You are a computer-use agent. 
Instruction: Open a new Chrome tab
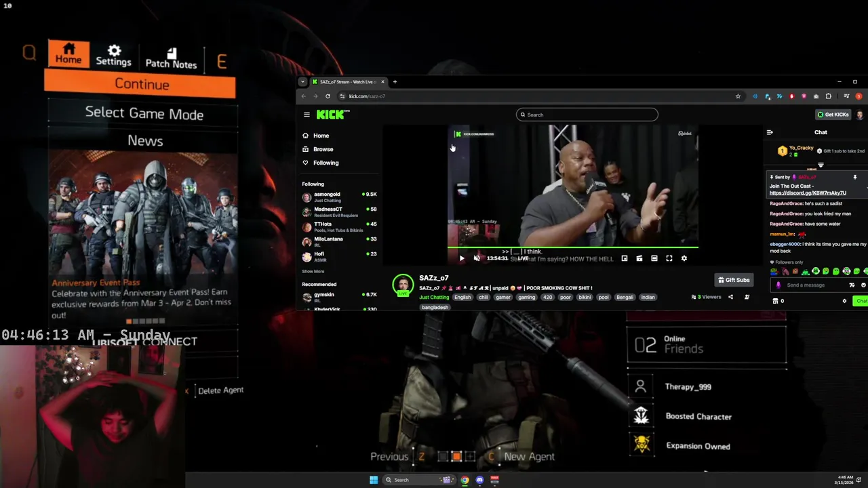(x=395, y=82)
